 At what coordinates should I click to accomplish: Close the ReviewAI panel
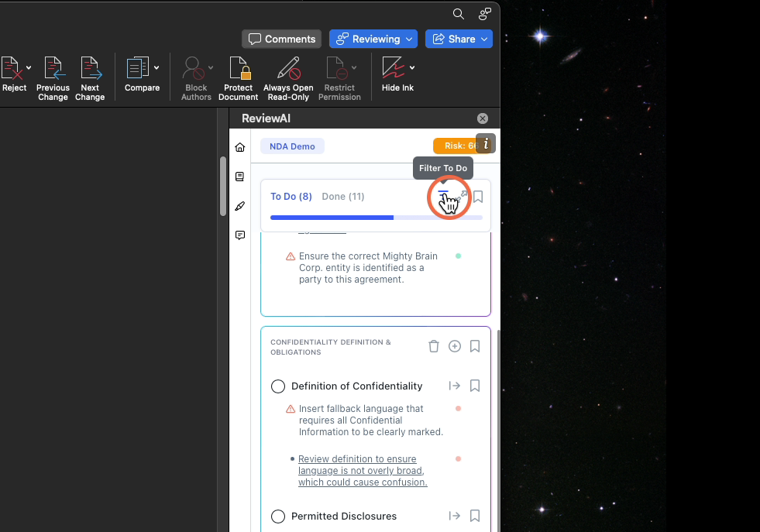tap(483, 118)
